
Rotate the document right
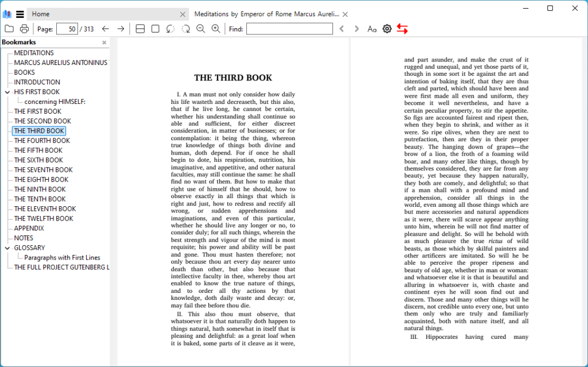[x=185, y=29]
